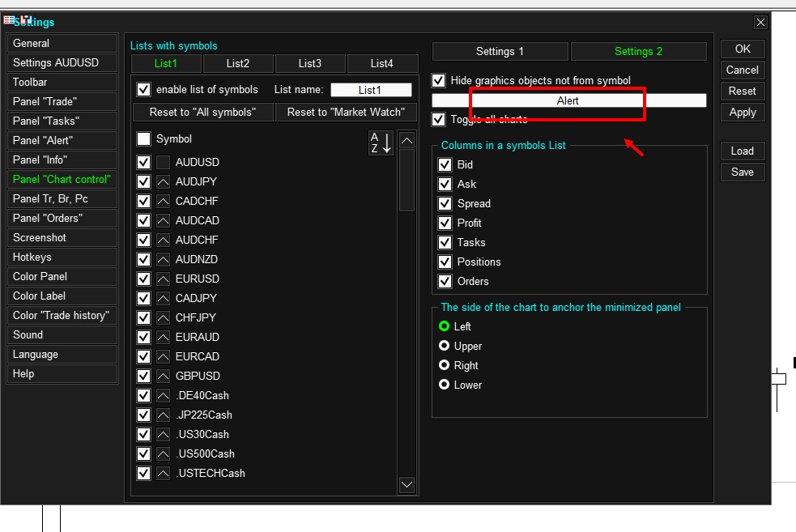Uncheck the AUDUSD symbol checkbox
The image size is (796, 532).
pos(143,163)
